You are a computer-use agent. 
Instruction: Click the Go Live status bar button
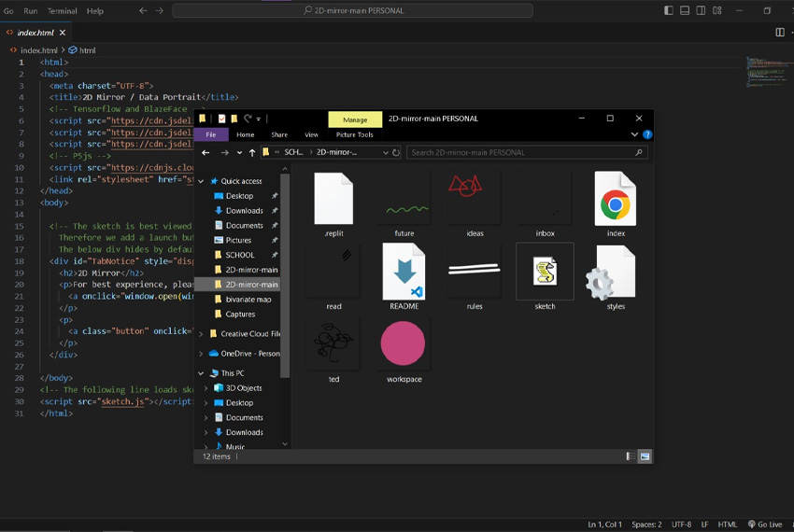[x=763, y=525]
